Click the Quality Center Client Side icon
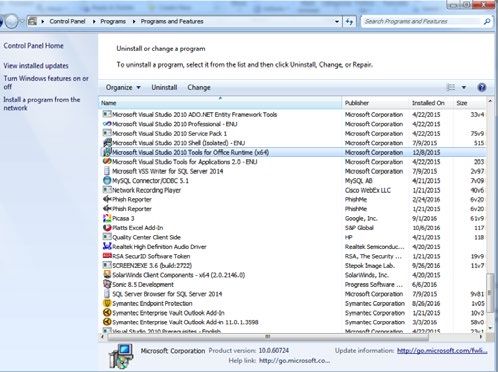 point(107,237)
